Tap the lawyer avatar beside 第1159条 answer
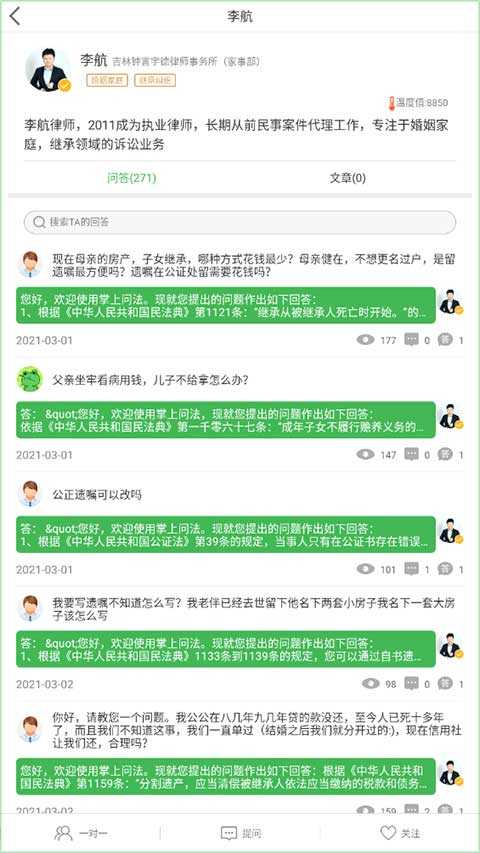This screenshot has width=480, height=853. 451,774
